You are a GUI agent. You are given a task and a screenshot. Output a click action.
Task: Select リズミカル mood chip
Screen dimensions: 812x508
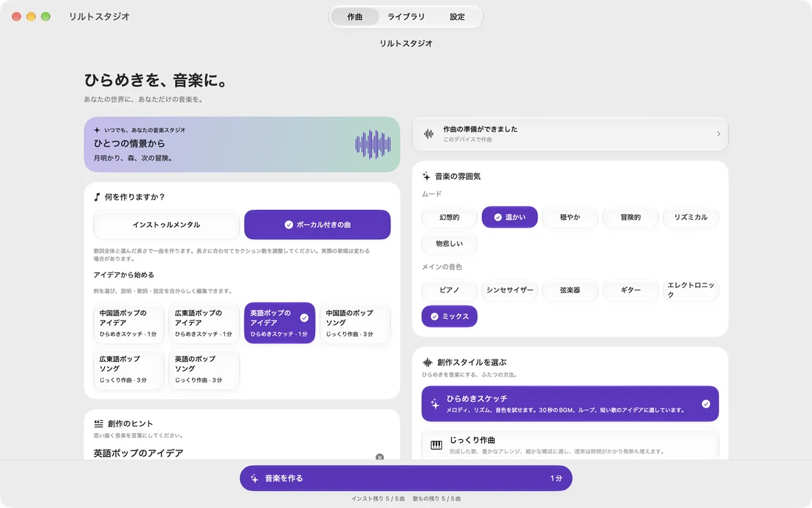click(x=691, y=217)
